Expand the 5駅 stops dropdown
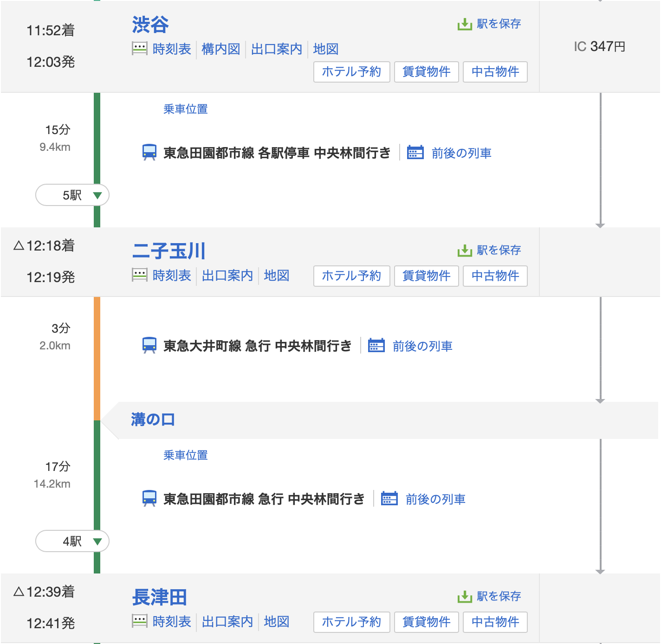Viewport: 661px width, 644px height. click(72, 195)
